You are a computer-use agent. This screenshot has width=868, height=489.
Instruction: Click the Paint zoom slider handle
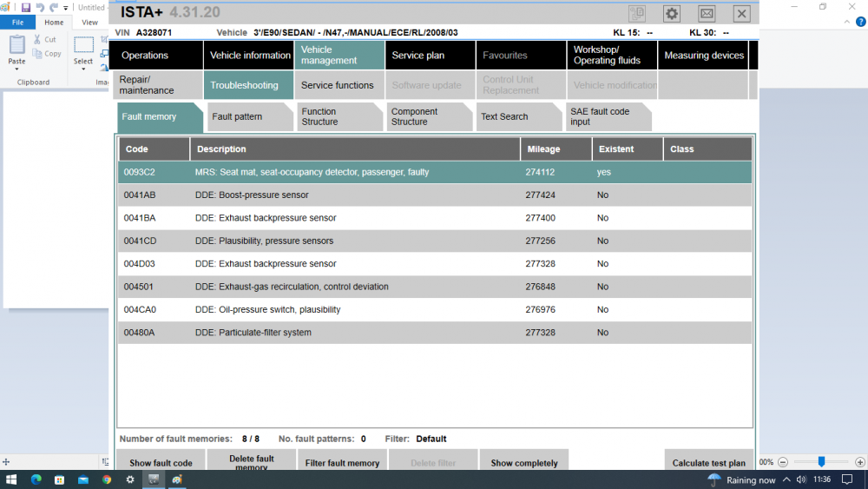click(x=821, y=462)
